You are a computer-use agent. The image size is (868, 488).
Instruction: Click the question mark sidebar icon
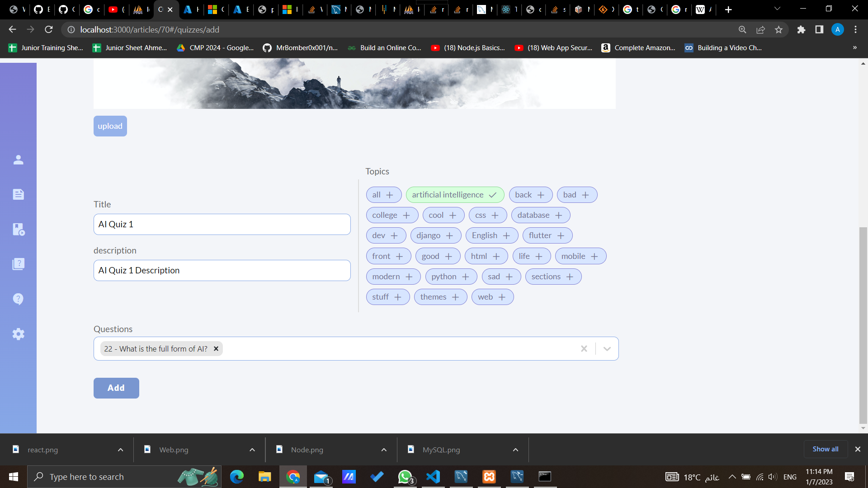click(18, 299)
